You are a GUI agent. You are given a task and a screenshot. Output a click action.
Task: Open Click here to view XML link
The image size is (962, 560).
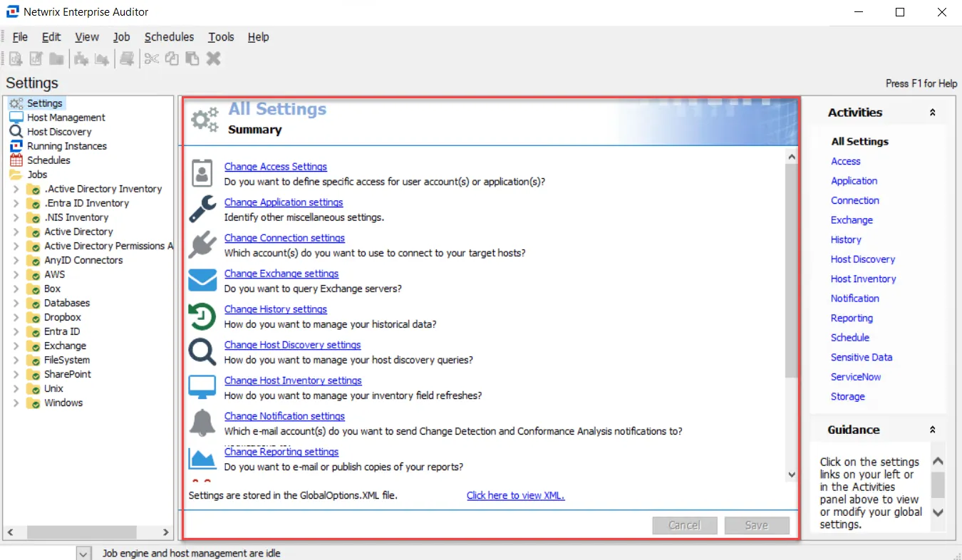515,495
